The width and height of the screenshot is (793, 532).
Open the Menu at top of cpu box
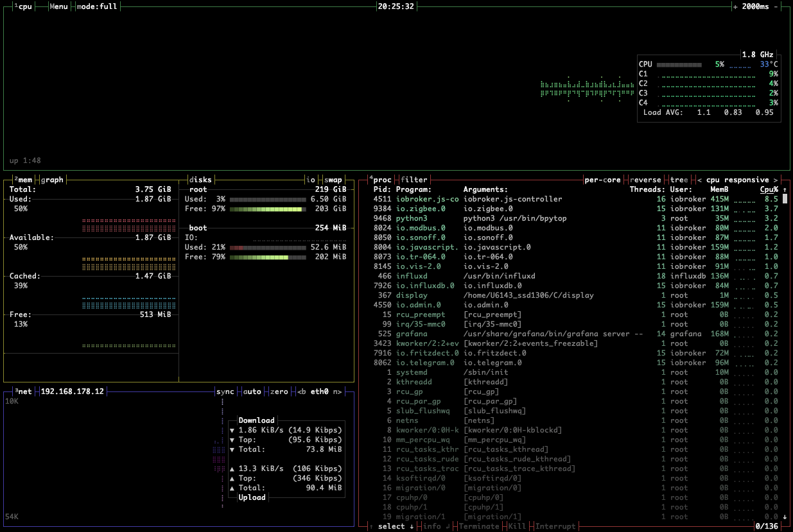58,6
